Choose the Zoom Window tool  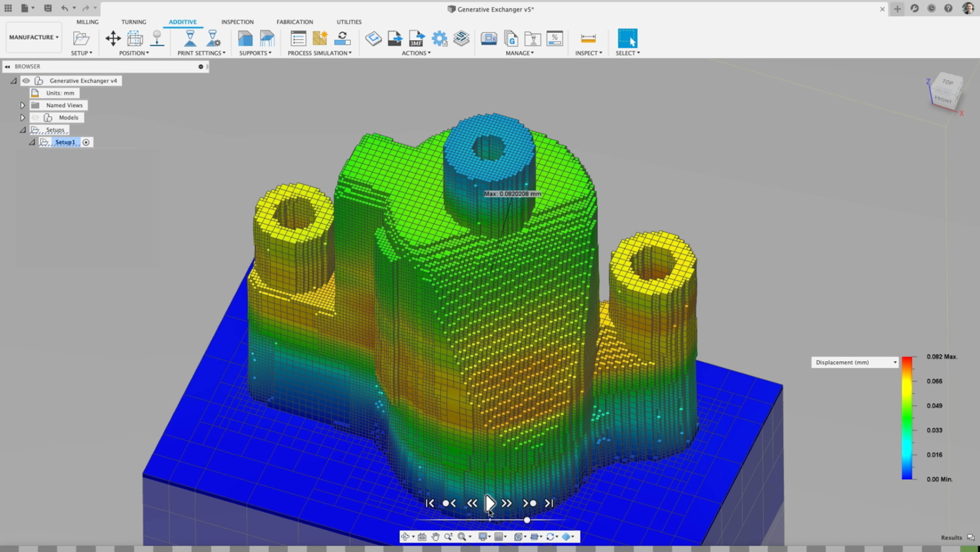coord(462,536)
